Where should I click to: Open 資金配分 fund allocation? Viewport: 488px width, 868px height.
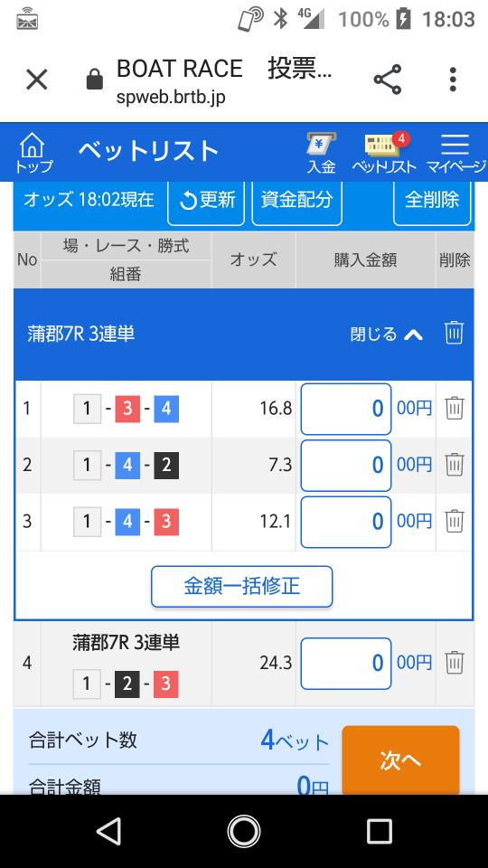pos(296,200)
